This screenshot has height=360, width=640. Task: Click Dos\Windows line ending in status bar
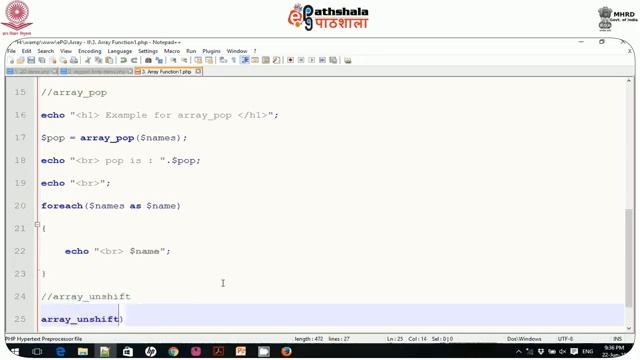(524, 339)
